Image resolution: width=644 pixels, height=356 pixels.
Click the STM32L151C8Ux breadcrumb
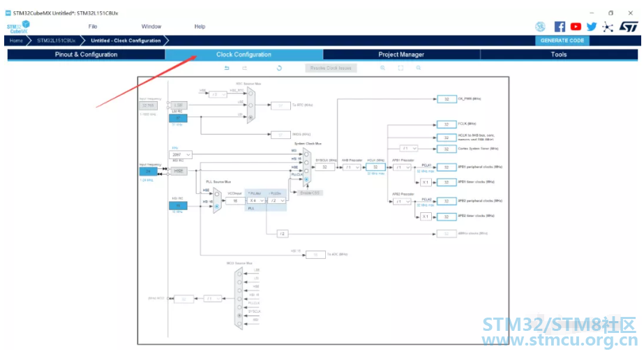click(56, 40)
